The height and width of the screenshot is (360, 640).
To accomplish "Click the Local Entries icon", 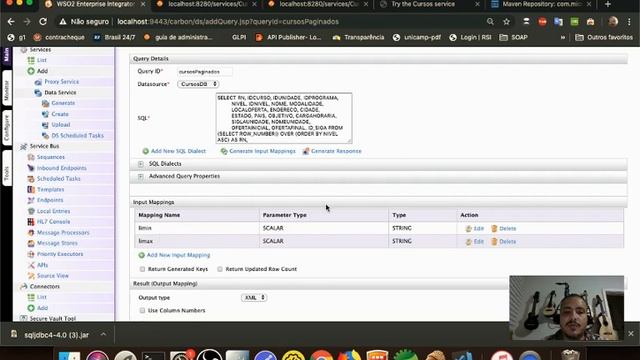I will point(31,211).
